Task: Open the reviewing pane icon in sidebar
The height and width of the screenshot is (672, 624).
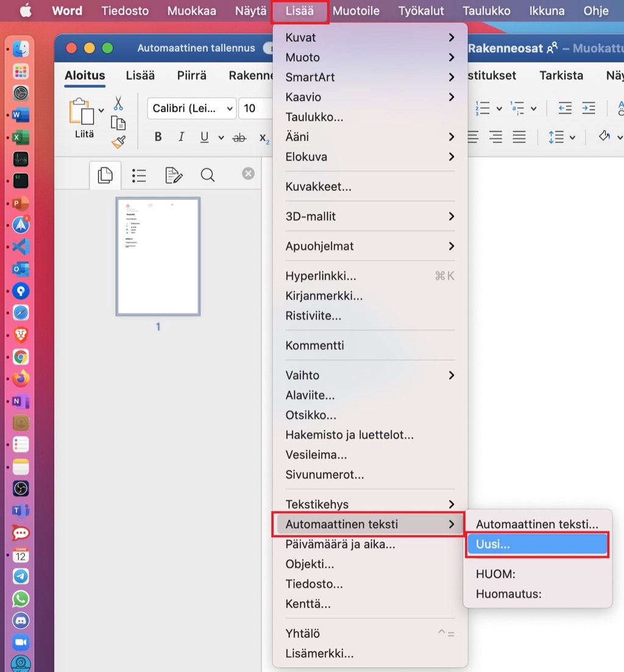Action: (174, 175)
